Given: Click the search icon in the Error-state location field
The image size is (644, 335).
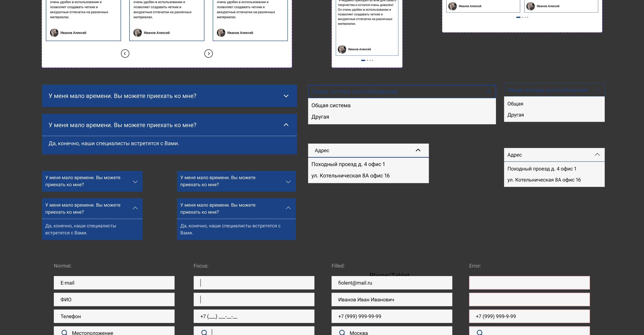Looking at the screenshot, I should click(480, 332).
